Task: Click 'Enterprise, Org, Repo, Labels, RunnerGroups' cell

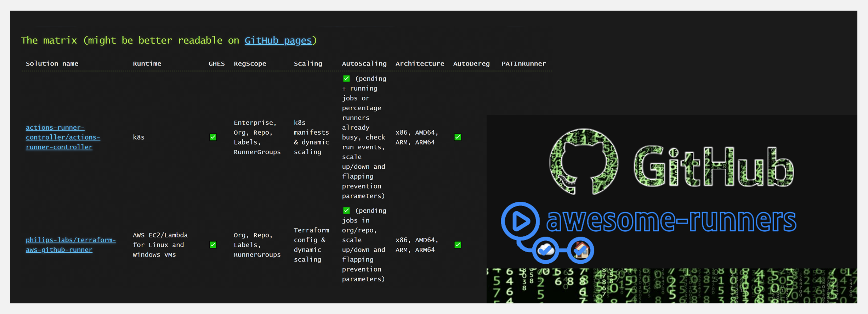Action: point(257,137)
